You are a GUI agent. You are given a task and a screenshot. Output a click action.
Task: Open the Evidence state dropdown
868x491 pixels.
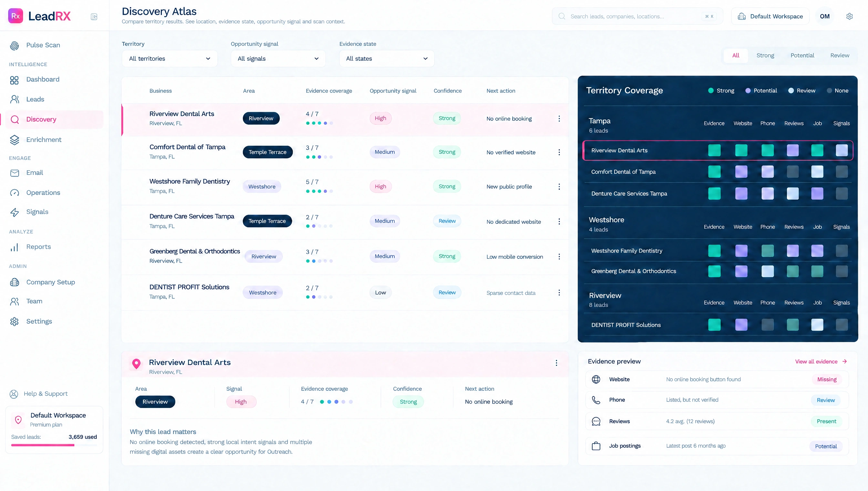click(x=387, y=59)
